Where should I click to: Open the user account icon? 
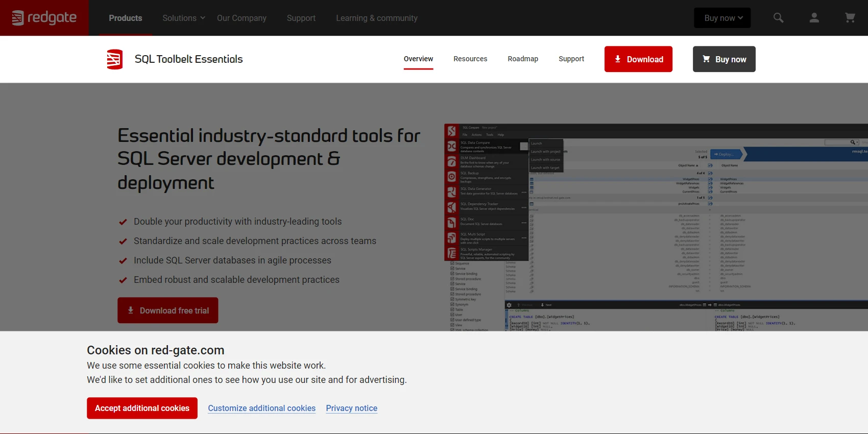[814, 18]
